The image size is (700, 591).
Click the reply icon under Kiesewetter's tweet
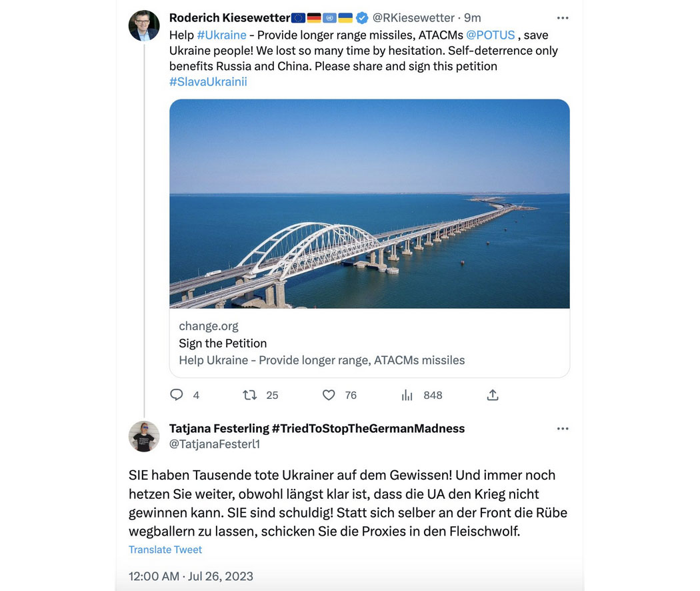coord(177,395)
